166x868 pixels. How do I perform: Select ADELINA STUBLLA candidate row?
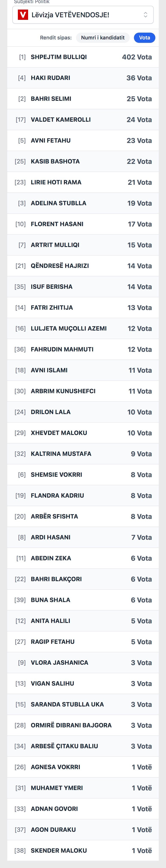[83, 204]
